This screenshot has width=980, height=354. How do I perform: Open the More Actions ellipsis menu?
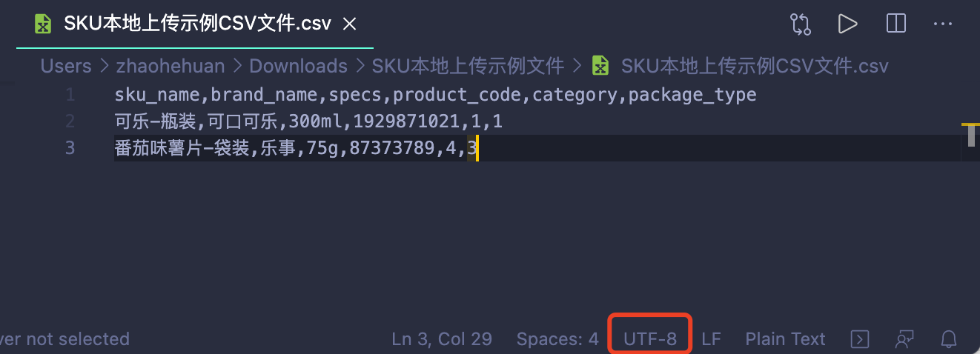(942, 24)
